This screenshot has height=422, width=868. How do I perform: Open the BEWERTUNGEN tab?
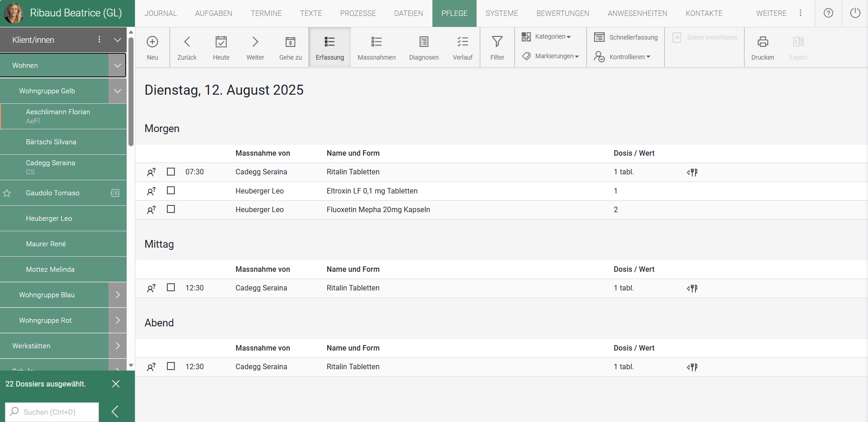(563, 13)
